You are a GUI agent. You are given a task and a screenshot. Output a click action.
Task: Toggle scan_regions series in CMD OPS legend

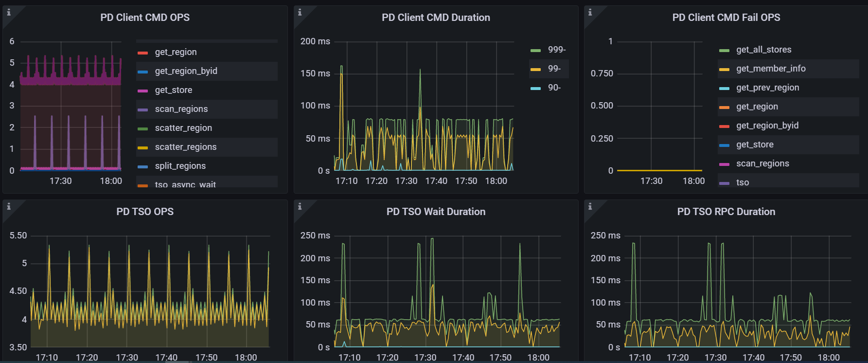tap(181, 109)
